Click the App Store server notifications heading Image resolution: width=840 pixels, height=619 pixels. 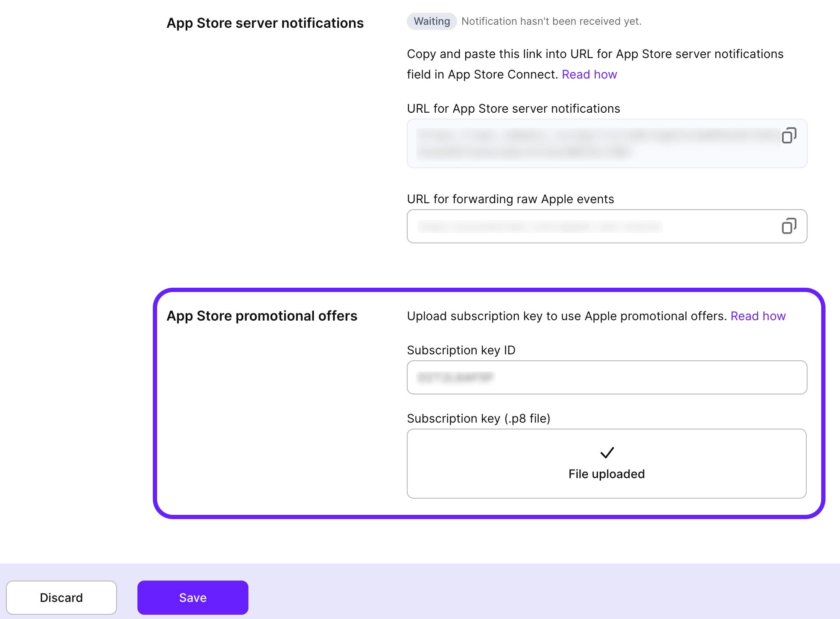point(265,23)
